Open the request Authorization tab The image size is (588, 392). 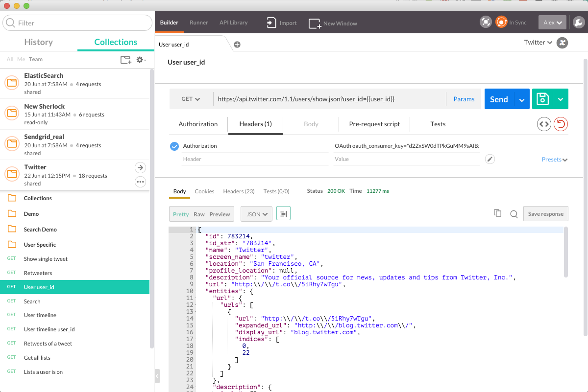point(198,124)
